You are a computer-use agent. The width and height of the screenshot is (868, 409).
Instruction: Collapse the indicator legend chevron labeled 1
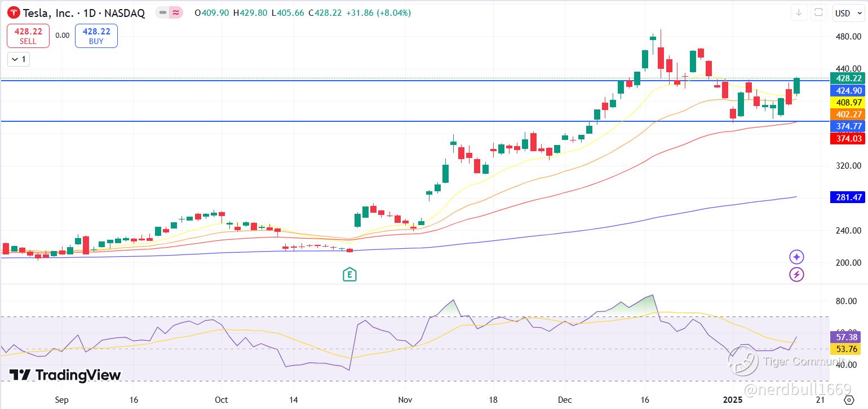19,59
